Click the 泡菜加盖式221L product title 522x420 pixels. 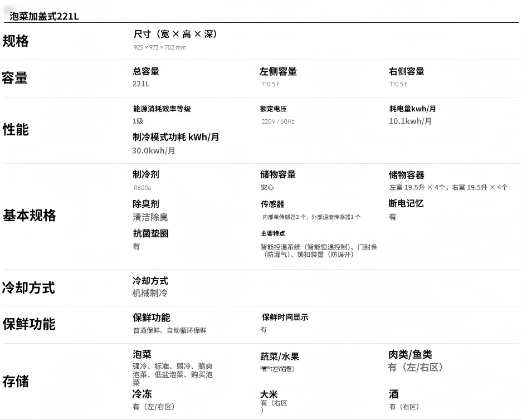44,16
